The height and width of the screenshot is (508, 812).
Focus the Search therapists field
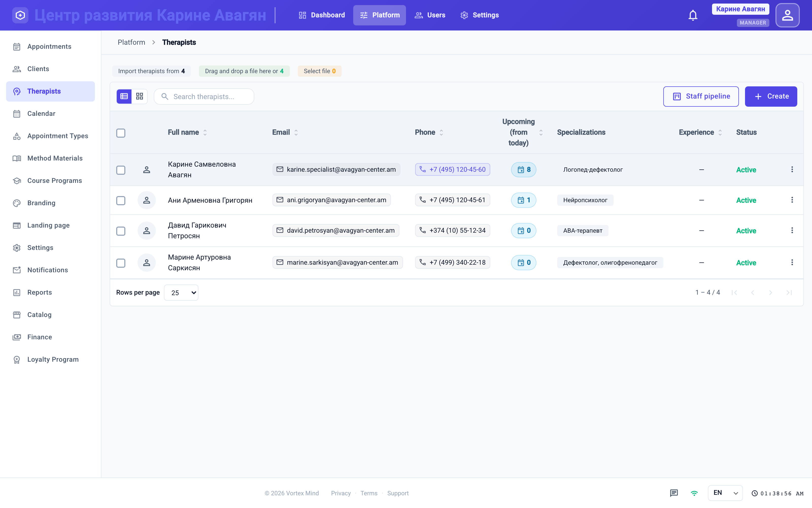click(x=204, y=97)
